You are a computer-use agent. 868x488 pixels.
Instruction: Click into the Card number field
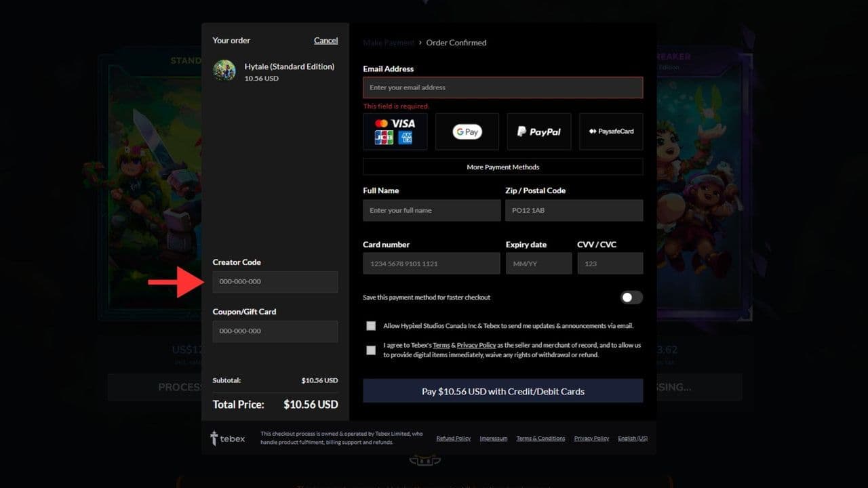pyautogui.click(x=431, y=264)
